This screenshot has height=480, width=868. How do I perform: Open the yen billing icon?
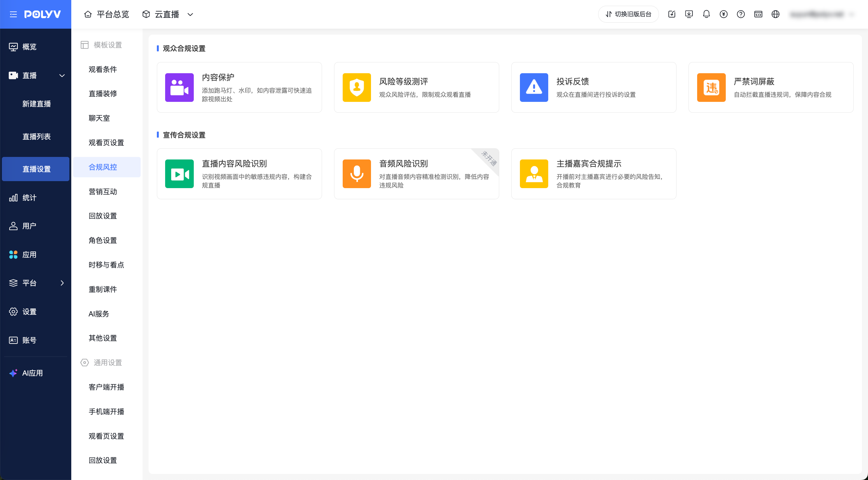coord(724,14)
